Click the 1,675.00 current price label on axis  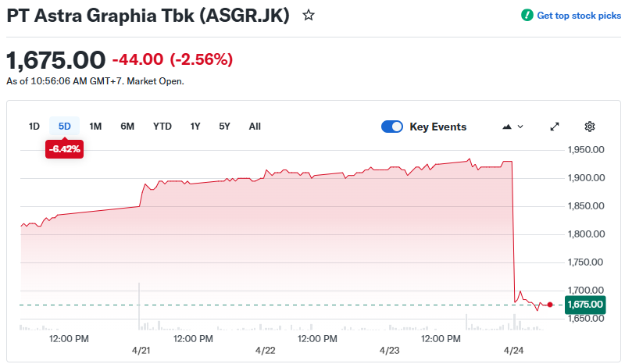[584, 305]
